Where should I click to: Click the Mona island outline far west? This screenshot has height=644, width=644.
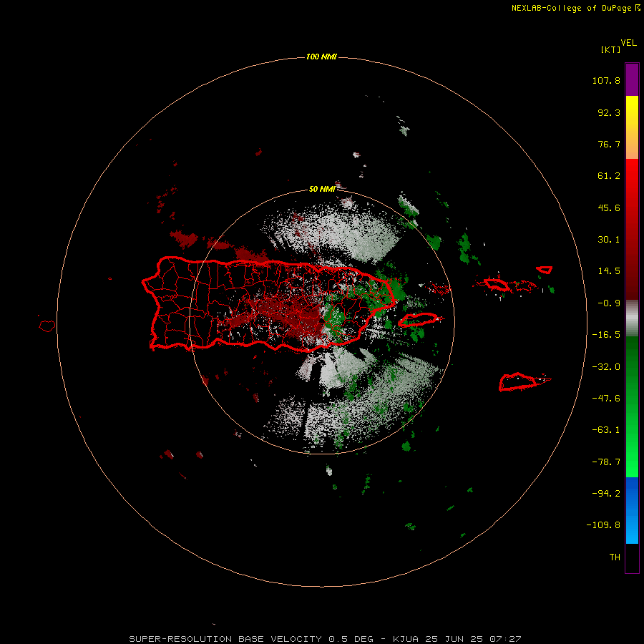(47, 326)
